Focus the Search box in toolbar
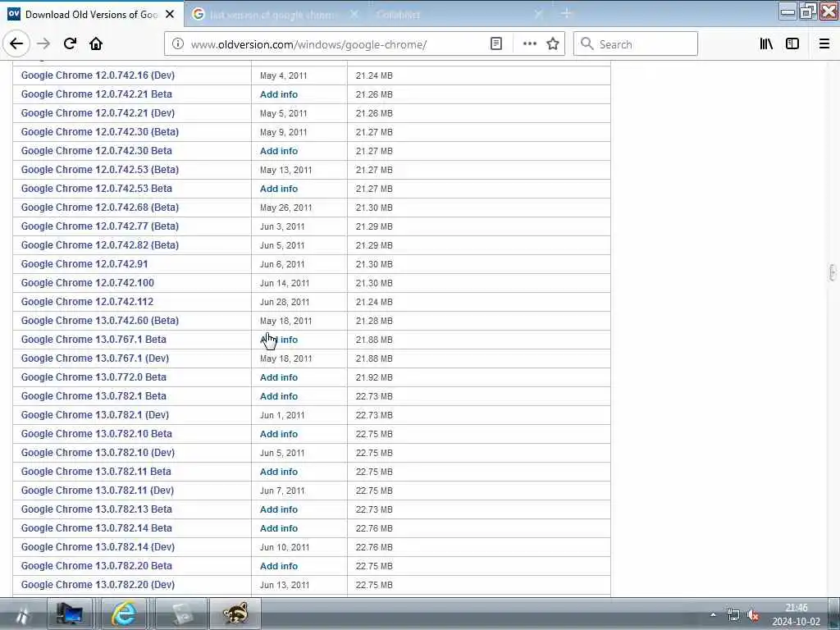 click(636, 44)
